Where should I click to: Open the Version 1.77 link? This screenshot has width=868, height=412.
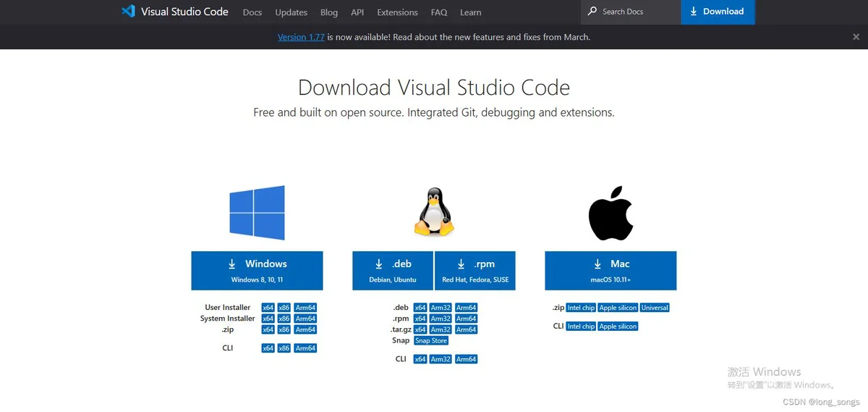[x=301, y=37]
